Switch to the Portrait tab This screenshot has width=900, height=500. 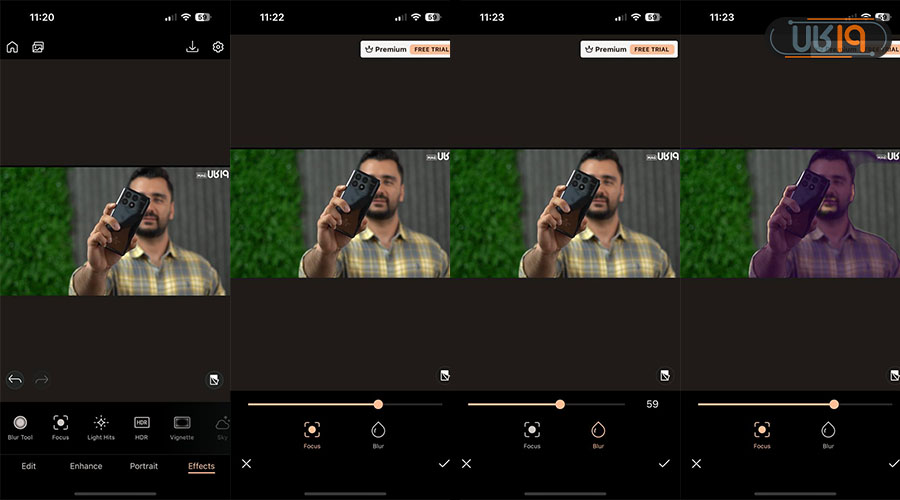click(143, 466)
